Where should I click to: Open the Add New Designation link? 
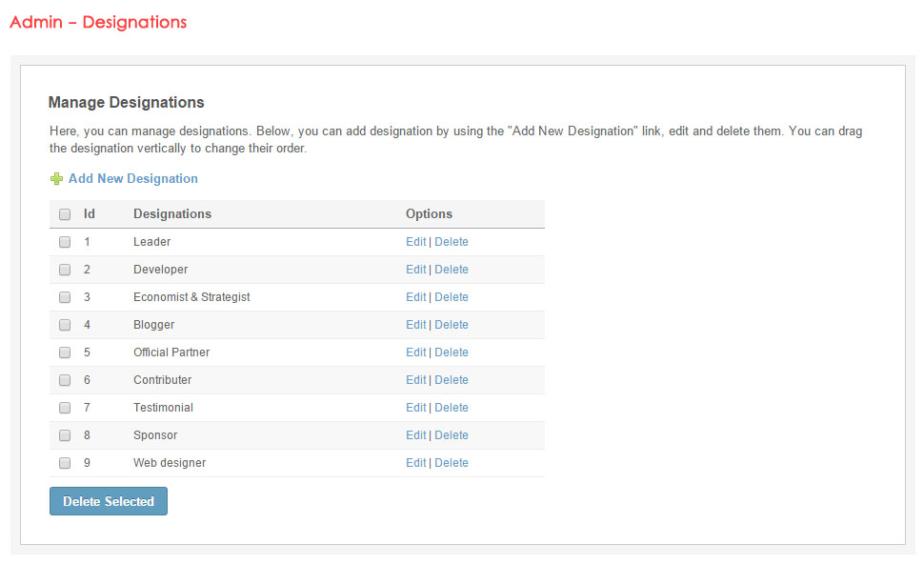(x=132, y=179)
